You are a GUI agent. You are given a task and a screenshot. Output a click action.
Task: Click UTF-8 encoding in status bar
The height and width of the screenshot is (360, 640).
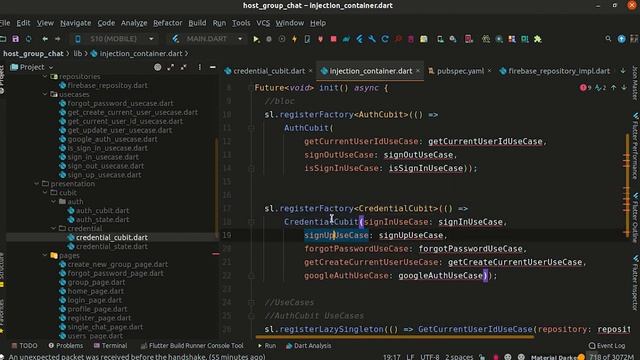click(x=430, y=357)
